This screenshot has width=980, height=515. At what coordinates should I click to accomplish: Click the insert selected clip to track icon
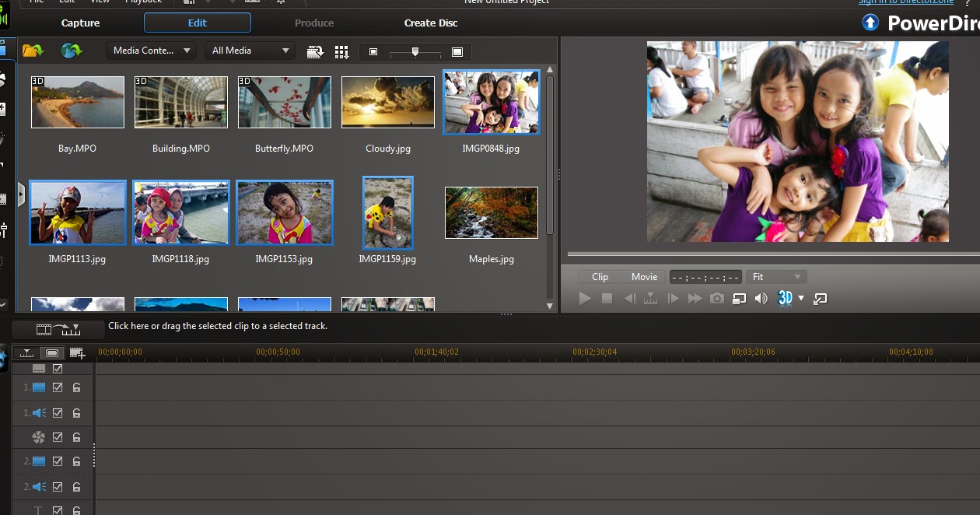tap(58, 330)
